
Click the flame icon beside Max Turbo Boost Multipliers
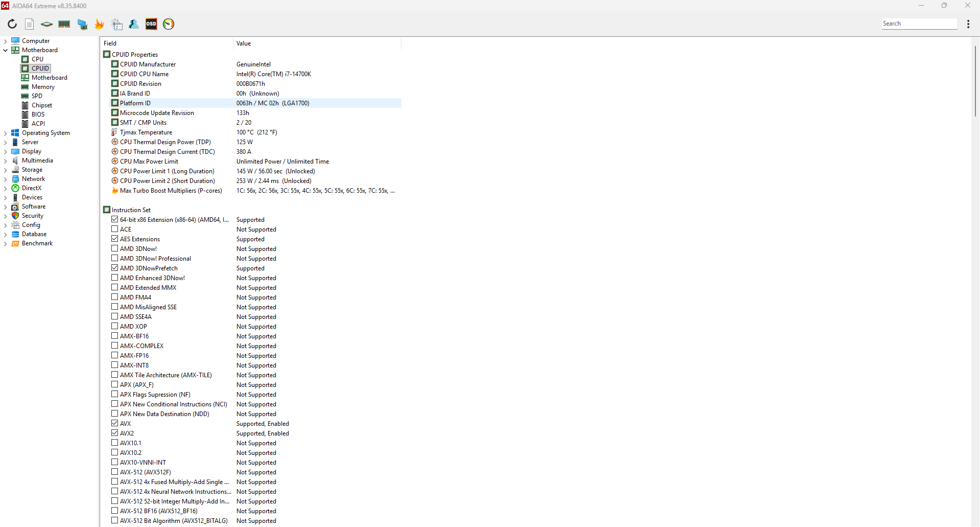click(x=115, y=191)
